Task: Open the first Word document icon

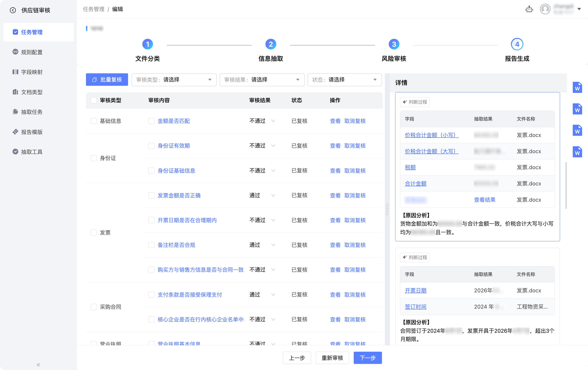Action: coord(577,87)
